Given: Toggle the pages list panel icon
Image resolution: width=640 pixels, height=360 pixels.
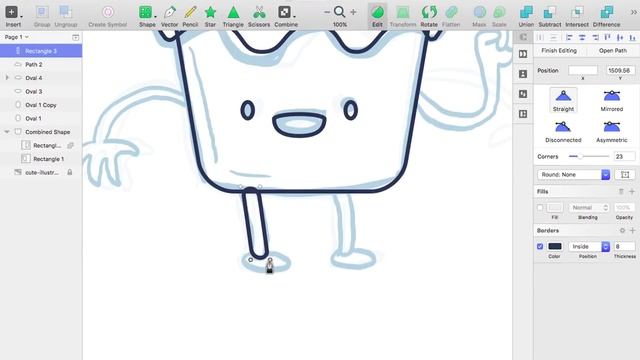Looking at the screenshot, I should click(76, 37).
